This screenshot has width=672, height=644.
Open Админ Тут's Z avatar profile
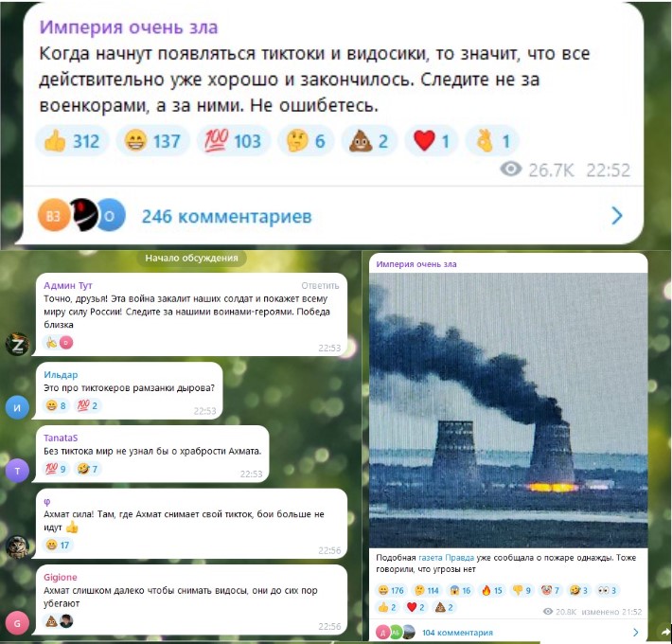pos(17,344)
